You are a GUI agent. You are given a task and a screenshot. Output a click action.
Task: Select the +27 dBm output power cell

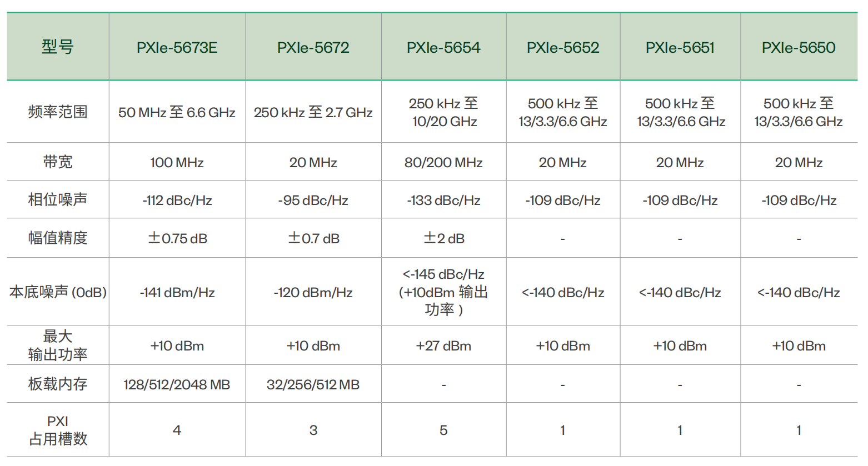(x=443, y=346)
